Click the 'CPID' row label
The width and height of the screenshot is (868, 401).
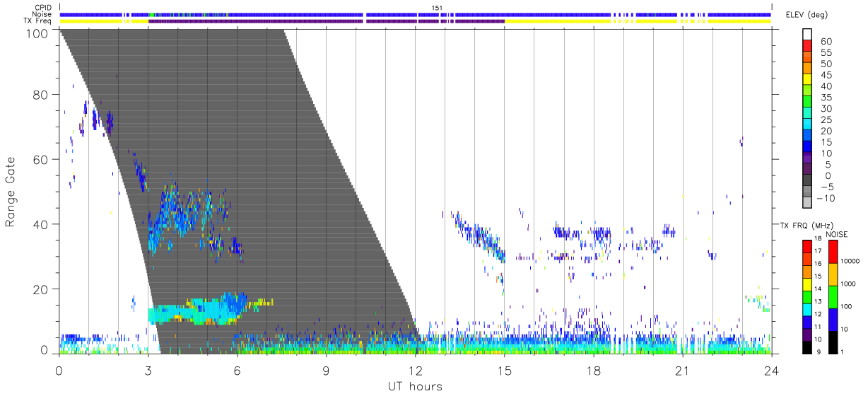point(43,7)
